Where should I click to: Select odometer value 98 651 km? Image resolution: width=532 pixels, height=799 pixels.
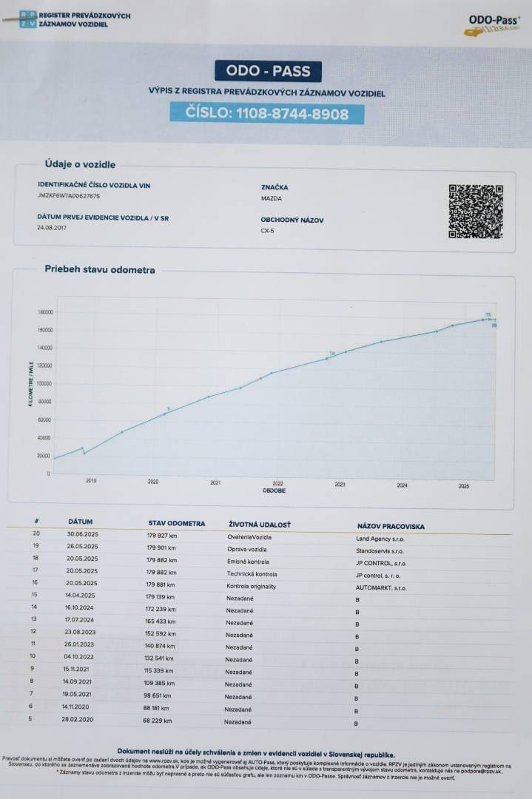pyautogui.click(x=157, y=695)
